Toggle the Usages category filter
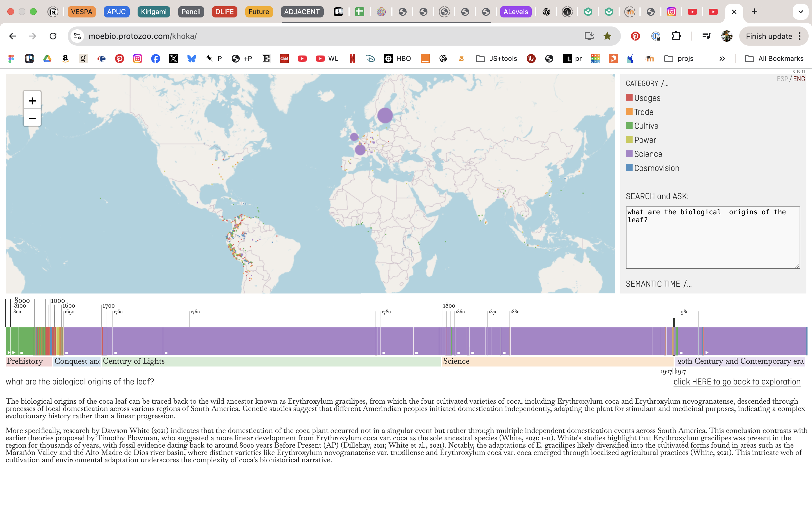This screenshot has width=812, height=507. pos(646,98)
